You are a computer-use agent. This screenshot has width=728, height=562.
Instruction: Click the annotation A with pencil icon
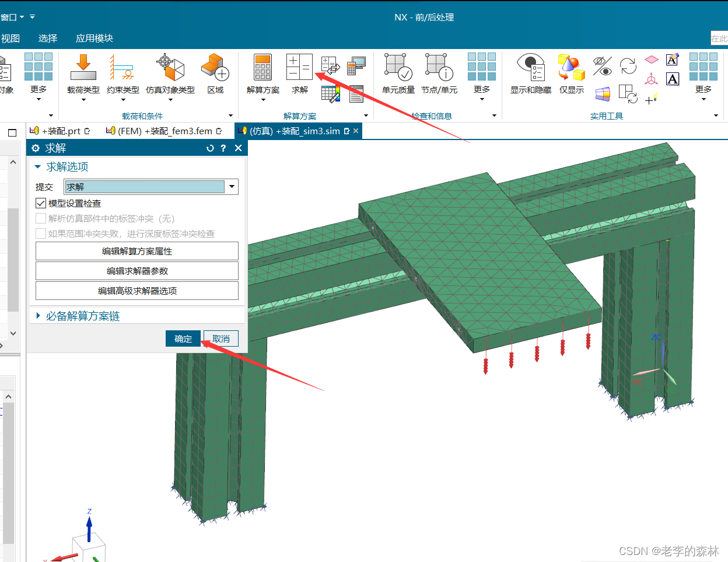(673, 60)
